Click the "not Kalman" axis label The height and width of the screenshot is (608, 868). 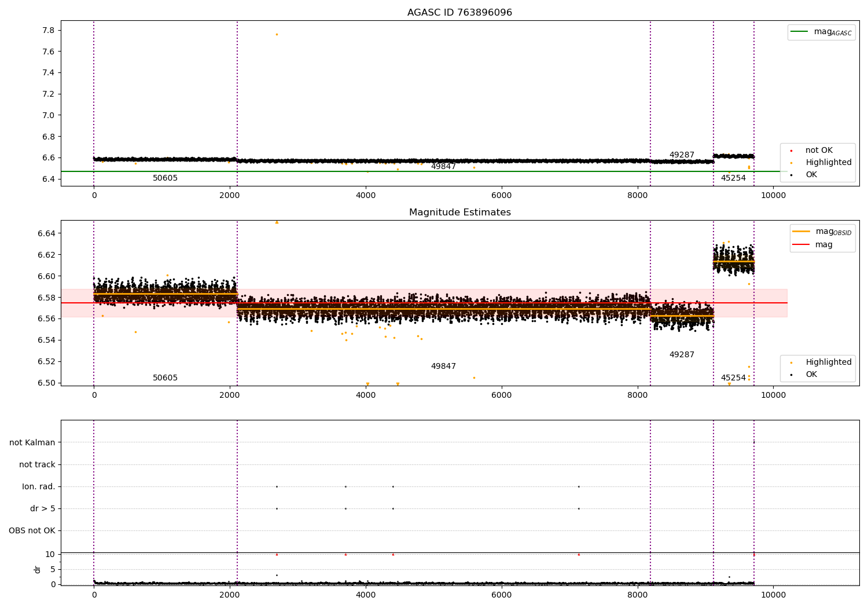(x=32, y=442)
